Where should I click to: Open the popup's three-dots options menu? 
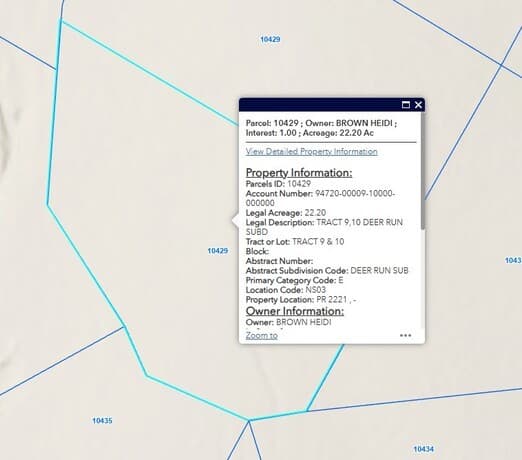pyautogui.click(x=405, y=335)
